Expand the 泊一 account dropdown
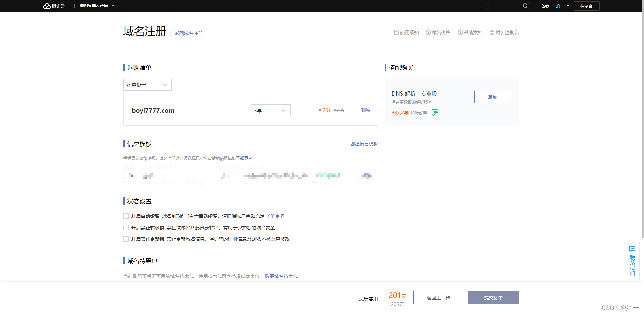644x314 pixels. pos(562,6)
